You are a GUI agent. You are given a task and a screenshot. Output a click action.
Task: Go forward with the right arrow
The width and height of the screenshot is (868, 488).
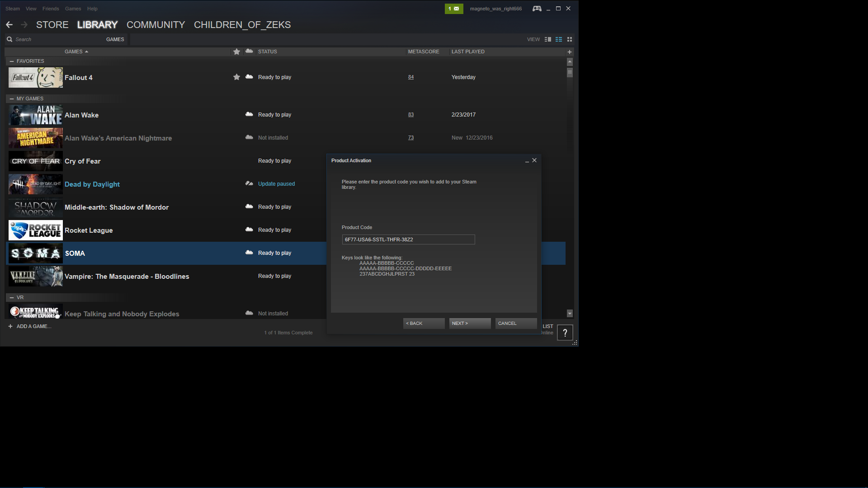tap(24, 25)
